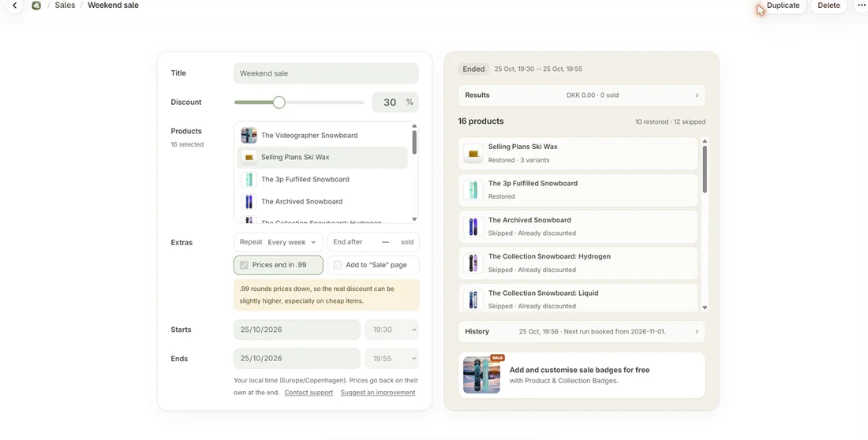Click The Archived Snowboard icon in Products list
868x440 pixels.
point(249,201)
